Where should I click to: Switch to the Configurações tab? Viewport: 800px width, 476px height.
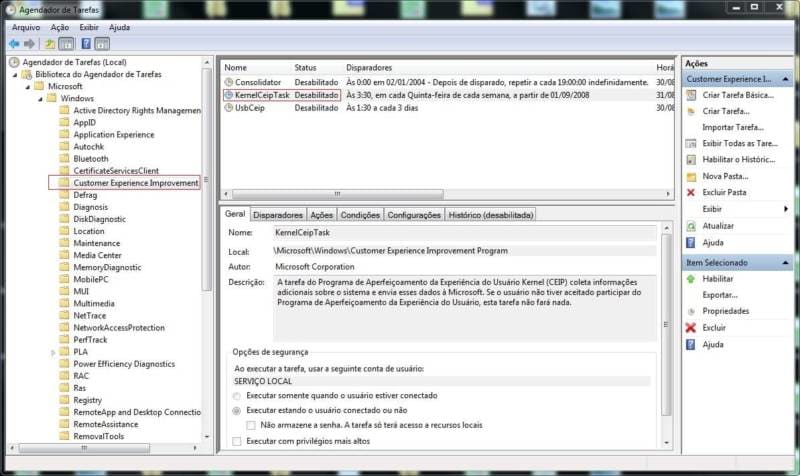pyautogui.click(x=414, y=215)
